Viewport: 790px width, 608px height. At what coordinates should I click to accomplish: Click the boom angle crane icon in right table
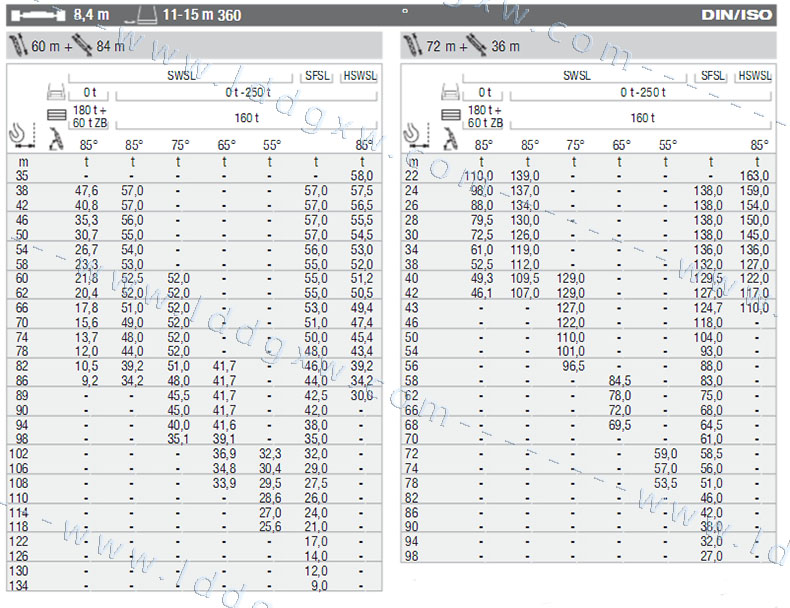(450, 139)
